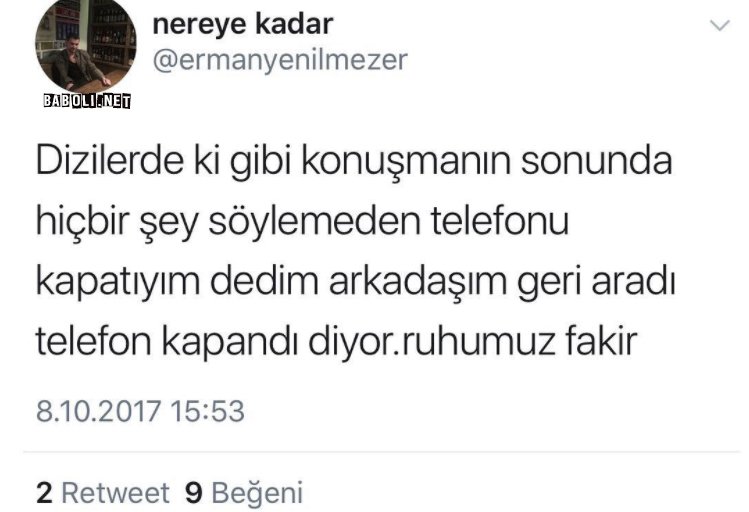Click the likes count number 9
Screen dimensions: 749x512
click(x=193, y=493)
